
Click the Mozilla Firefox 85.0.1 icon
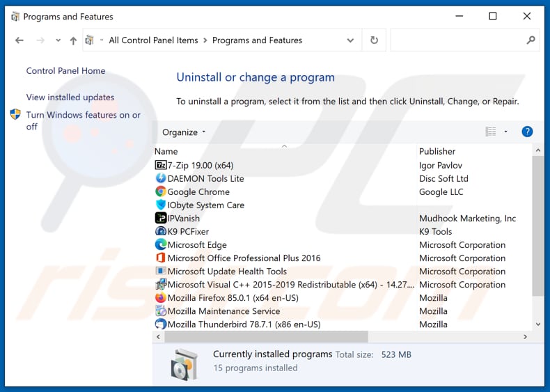(161, 298)
